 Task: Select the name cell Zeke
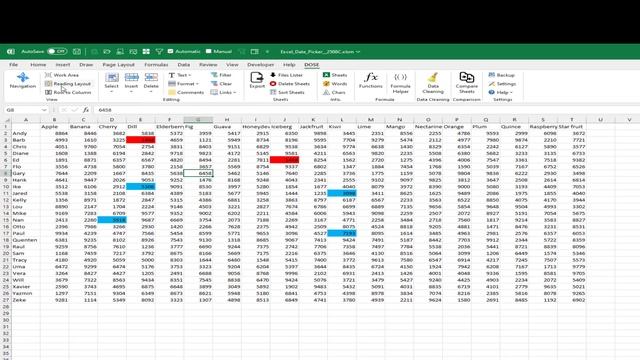(26, 300)
